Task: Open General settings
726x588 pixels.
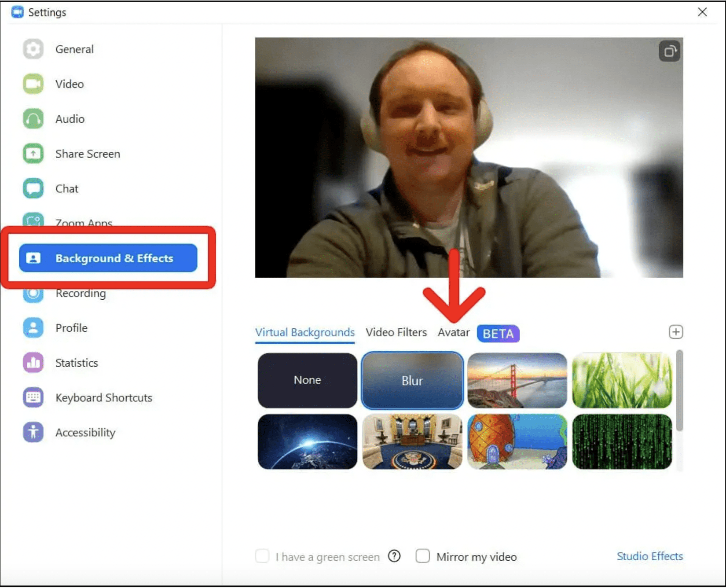Action: pos(74,49)
